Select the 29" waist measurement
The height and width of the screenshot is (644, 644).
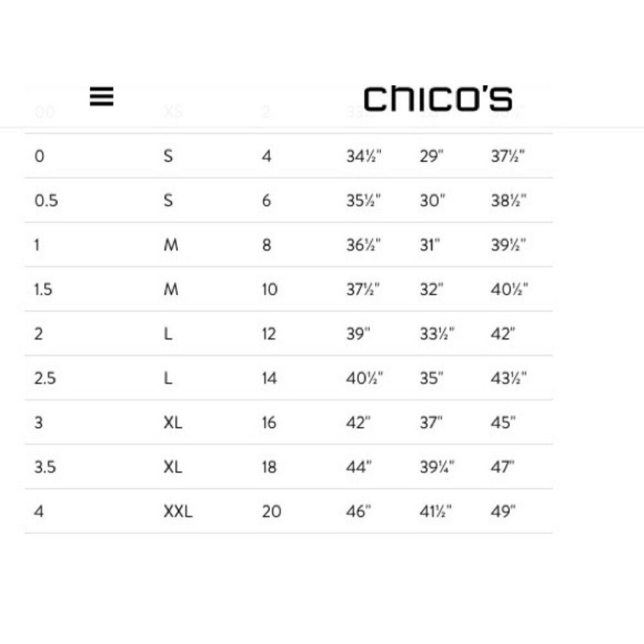(x=432, y=156)
